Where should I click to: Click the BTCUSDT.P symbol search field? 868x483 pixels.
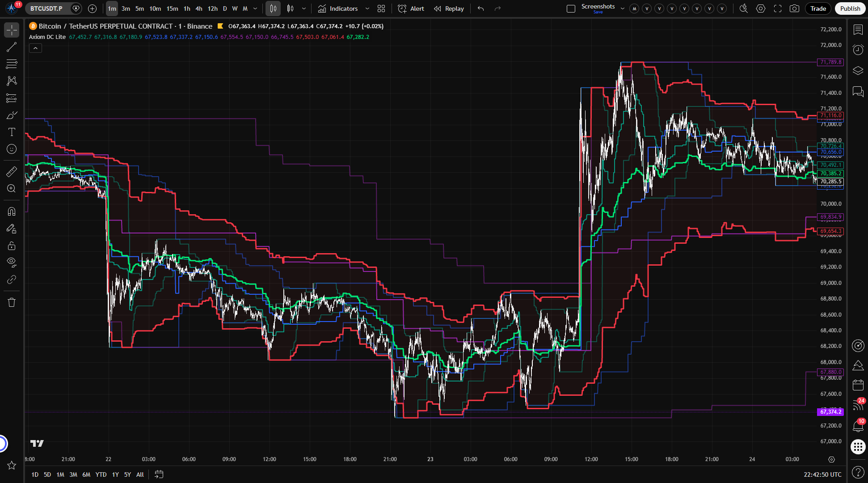(46, 8)
